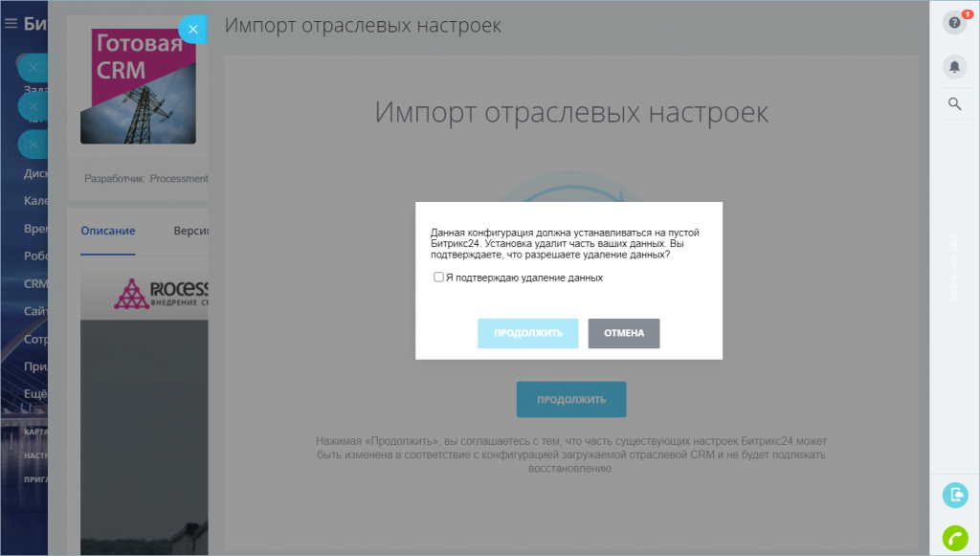Check 'Я подтверждаю удаление данных' checkbox
This screenshot has width=980, height=556.
click(x=438, y=277)
